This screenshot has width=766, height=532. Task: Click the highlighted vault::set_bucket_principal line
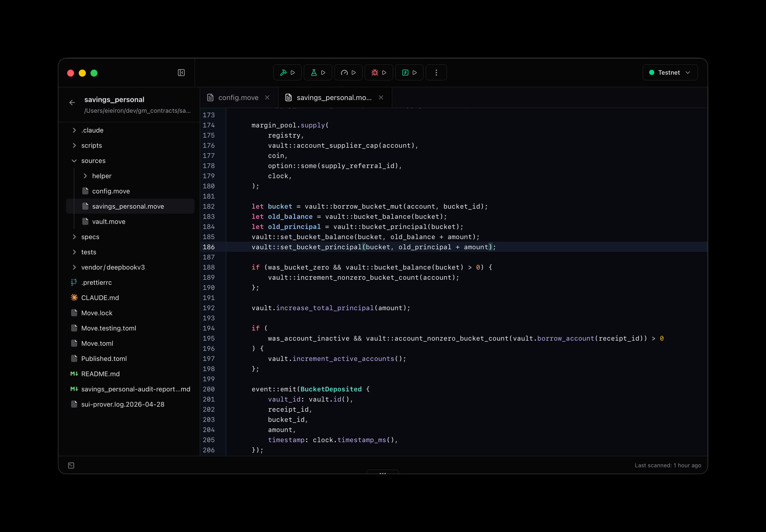[374, 247]
